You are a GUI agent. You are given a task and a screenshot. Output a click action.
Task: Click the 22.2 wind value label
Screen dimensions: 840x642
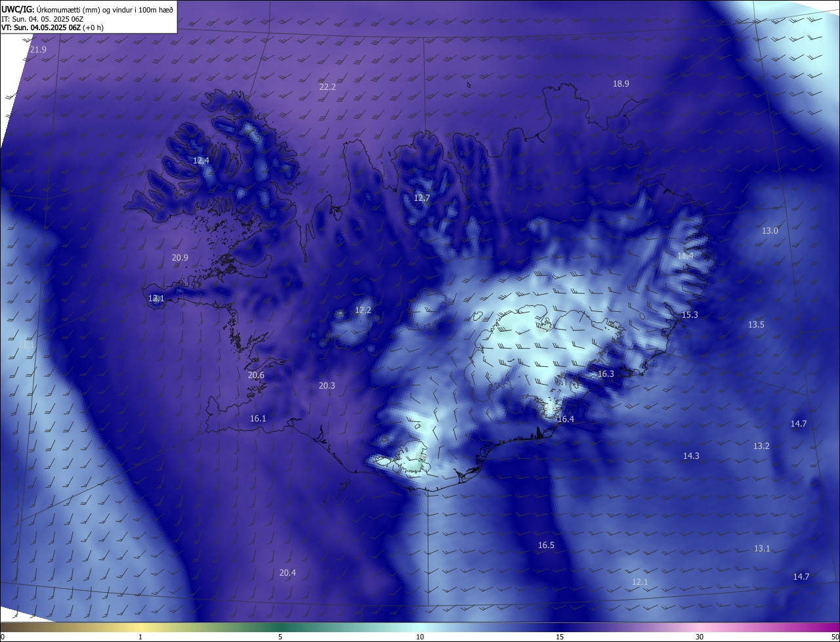327,87
